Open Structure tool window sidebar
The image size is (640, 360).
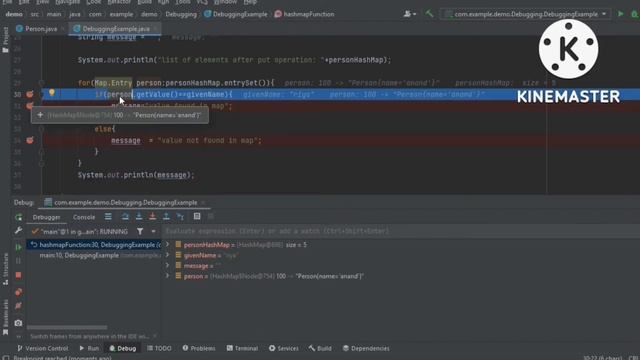coord(5,269)
